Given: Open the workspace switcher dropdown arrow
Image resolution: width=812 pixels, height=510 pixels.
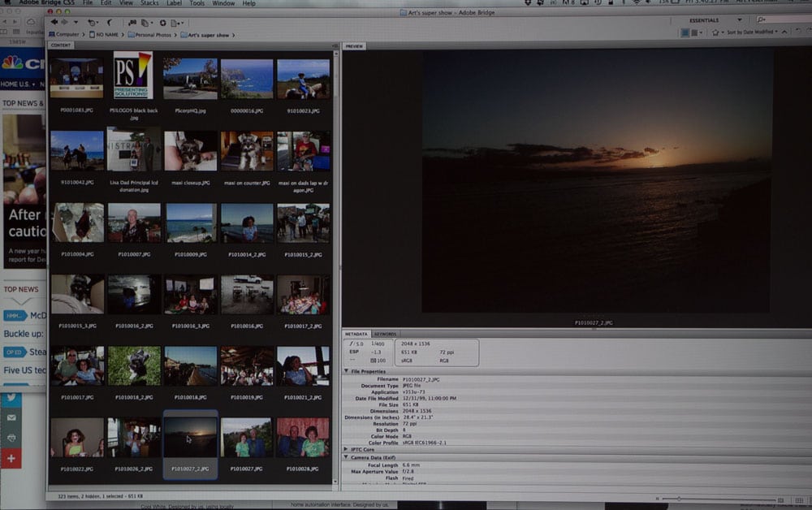Looking at the screenshot, I should tap(740, 20).
